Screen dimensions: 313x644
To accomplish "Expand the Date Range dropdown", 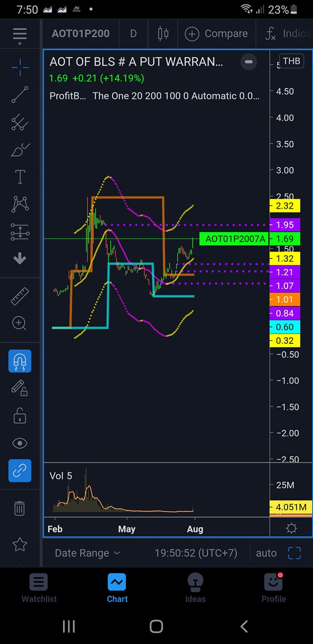I will point(88,553).
